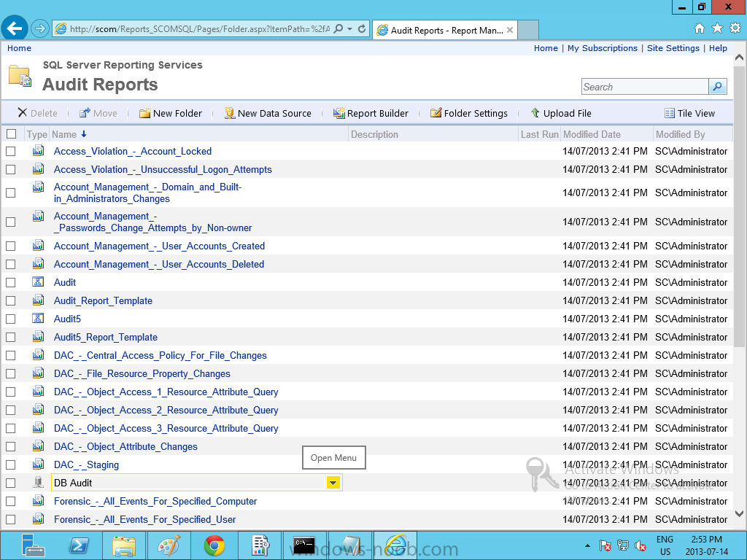
Task: Click the Audit Reports folder icon in header
Action: pos(20,76)
